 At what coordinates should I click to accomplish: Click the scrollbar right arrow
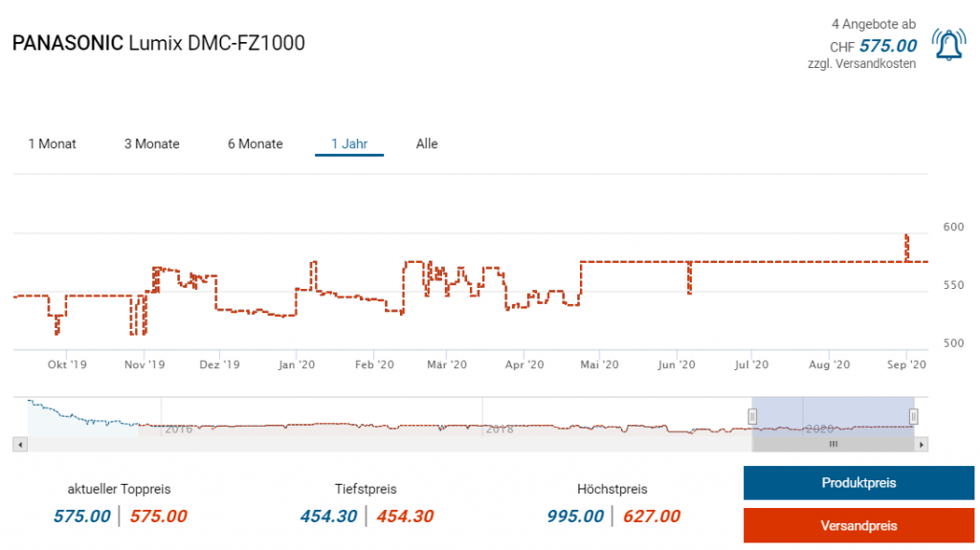pyautogui.click(x=922, y=445)
